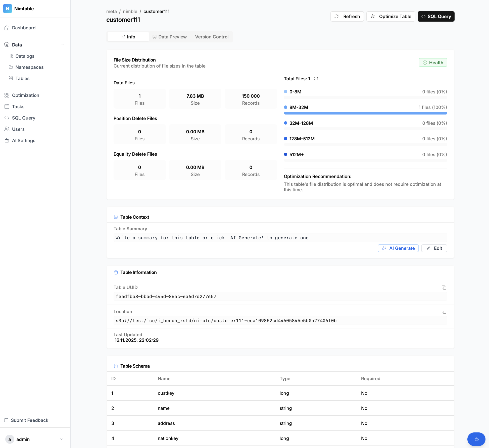Switch to the Version Control tab
The height and width of the screenshot is (448, 489).
click(212, 37)
